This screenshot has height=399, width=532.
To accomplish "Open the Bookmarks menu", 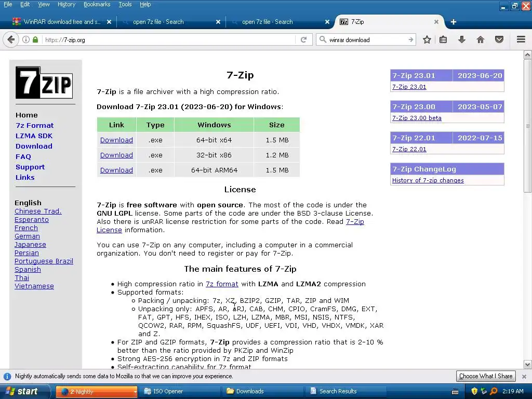I will click(x=97, y=4).
